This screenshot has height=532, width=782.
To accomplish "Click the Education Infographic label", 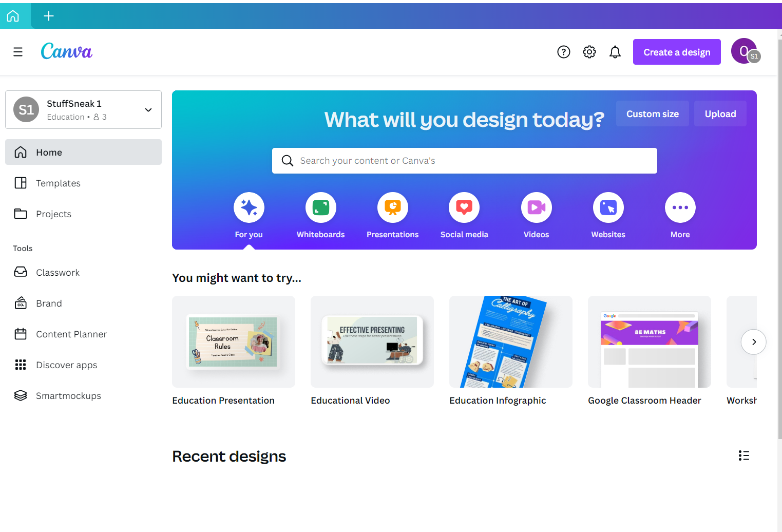I will [x=498, y=401].
